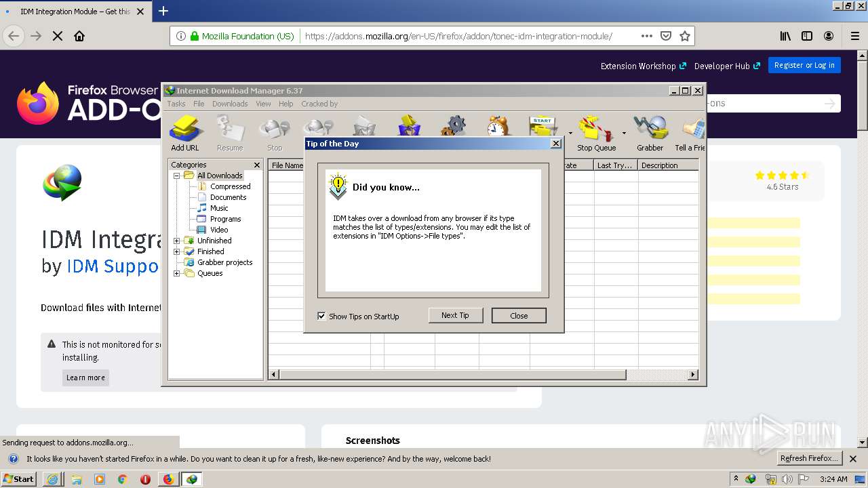The image size is (868, 488).
Task: Select the Compressed category
Action: click(x=230, y=186)
